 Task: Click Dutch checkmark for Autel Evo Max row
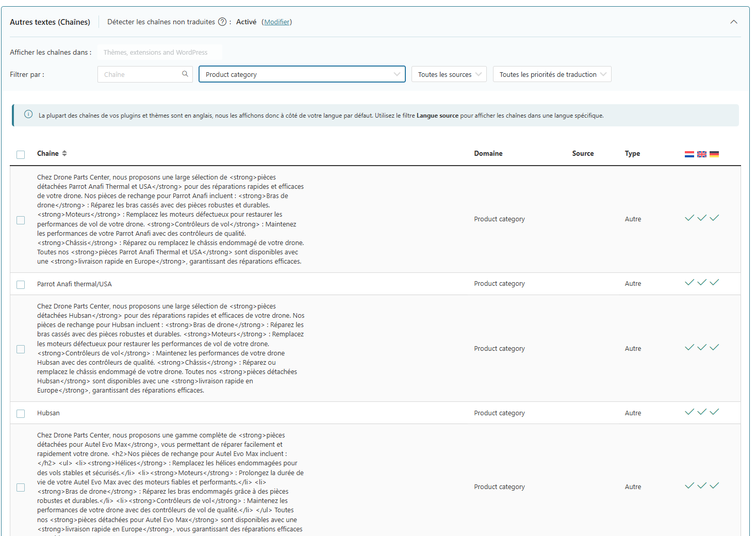tap(689, 485)
